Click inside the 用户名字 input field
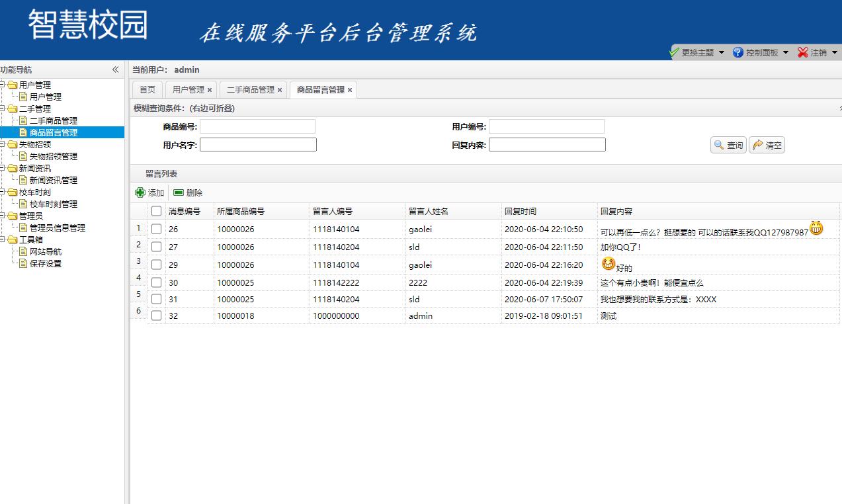 pos(258,144)
